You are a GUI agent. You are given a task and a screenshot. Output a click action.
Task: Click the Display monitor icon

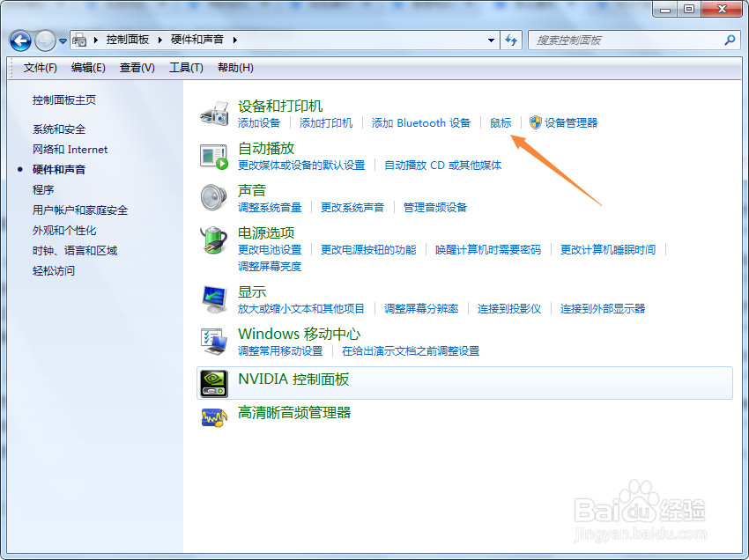click(214, 299)
